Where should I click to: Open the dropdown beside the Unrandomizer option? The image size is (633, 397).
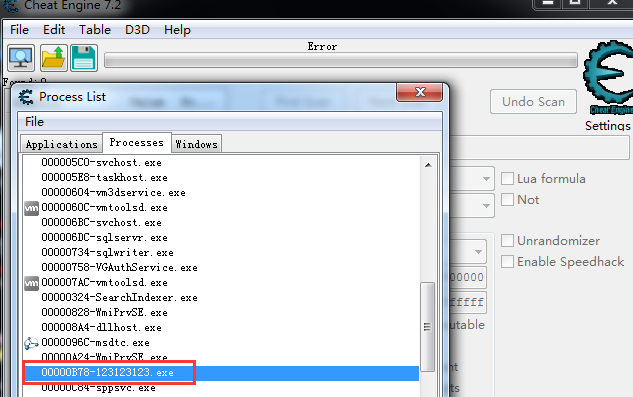pos(478,252)
